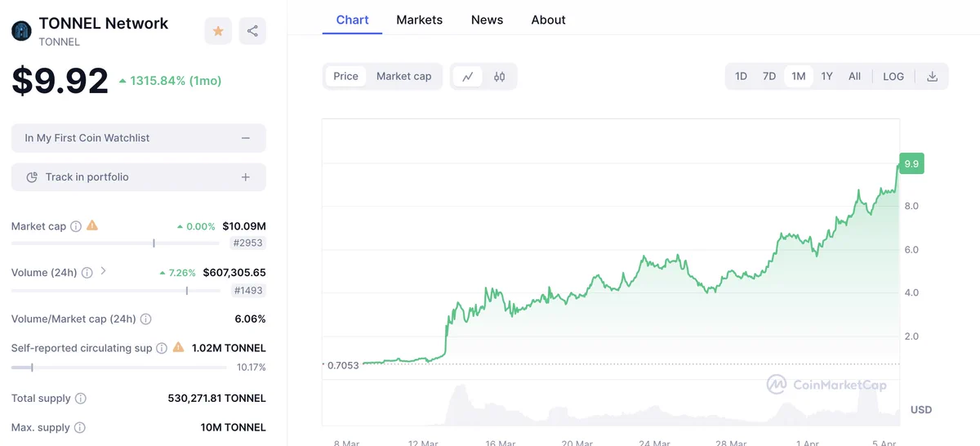The image size is (980, 446).
Task: Click circulating supply warning triangle icon
Action: click(178, 347)
